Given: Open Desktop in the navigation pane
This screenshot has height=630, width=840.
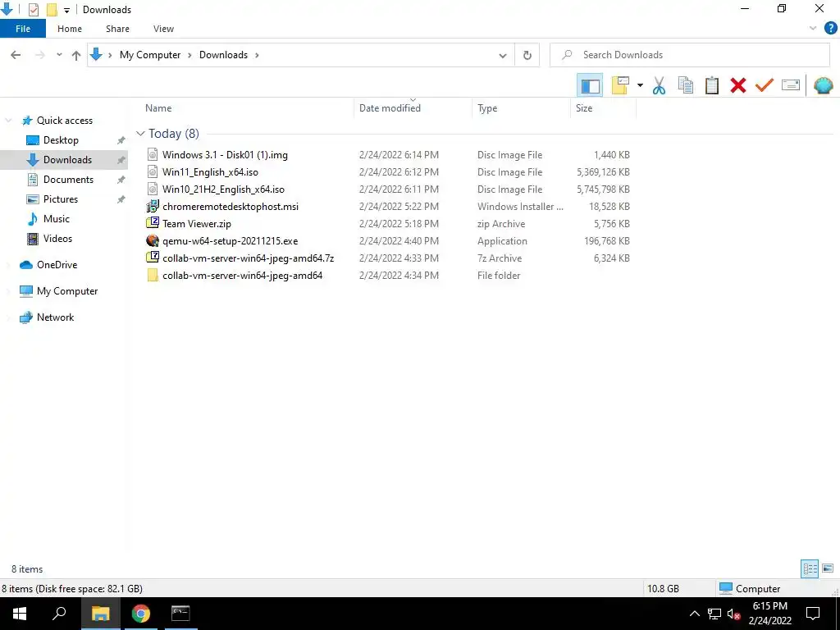Looking at the screenshot, I should [x=61, y=140].
